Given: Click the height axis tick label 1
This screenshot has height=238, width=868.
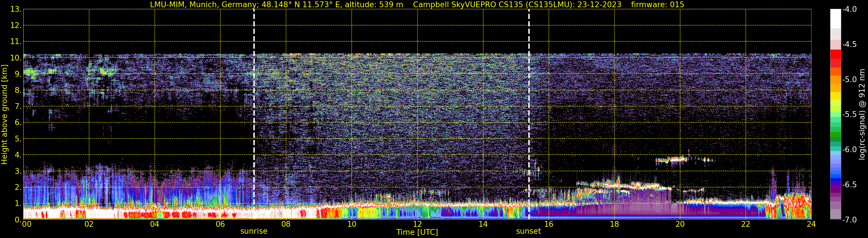Looking at the screenshot, I should pyautogui.click(x=18, y=203).
